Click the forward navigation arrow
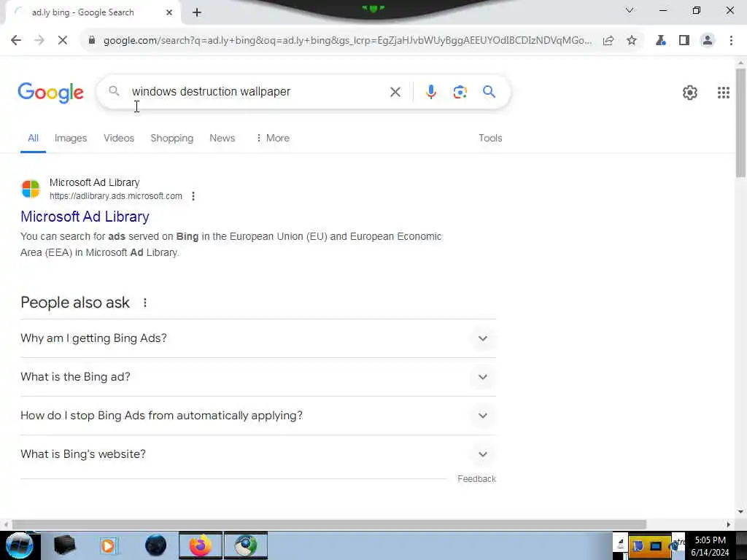Screen dimensions: 747x560 tap(39, 41)
